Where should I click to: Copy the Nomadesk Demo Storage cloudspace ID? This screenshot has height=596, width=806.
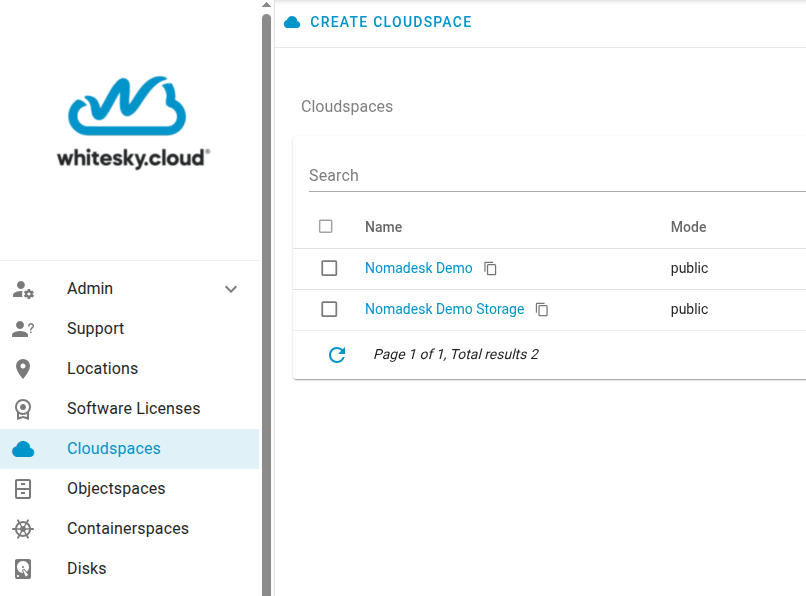(x=542, y=309)
